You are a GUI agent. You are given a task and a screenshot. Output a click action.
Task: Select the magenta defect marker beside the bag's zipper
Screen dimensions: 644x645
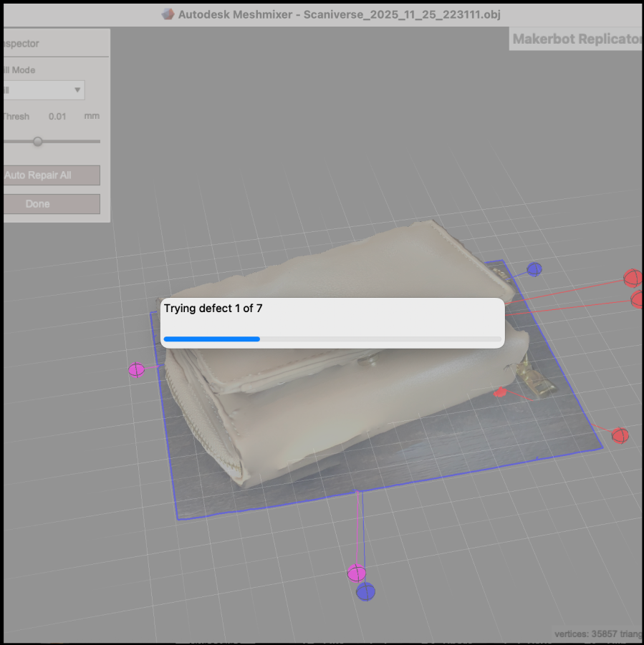point(136,369)
